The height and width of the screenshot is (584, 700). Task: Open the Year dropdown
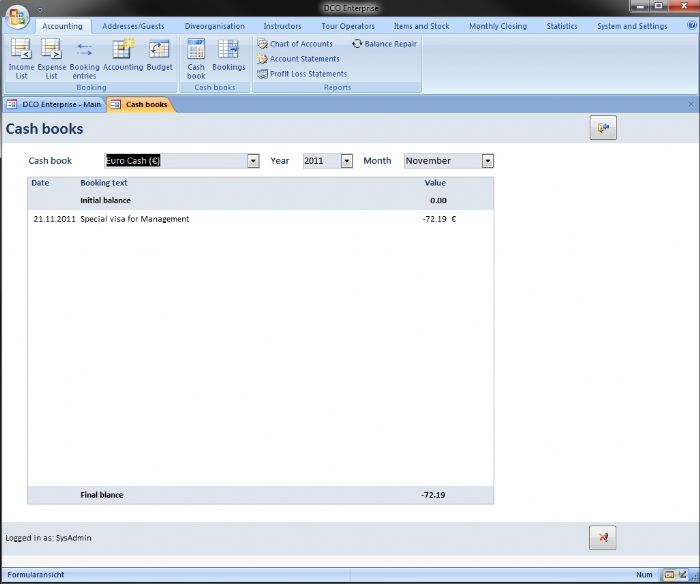coord(347,161)
